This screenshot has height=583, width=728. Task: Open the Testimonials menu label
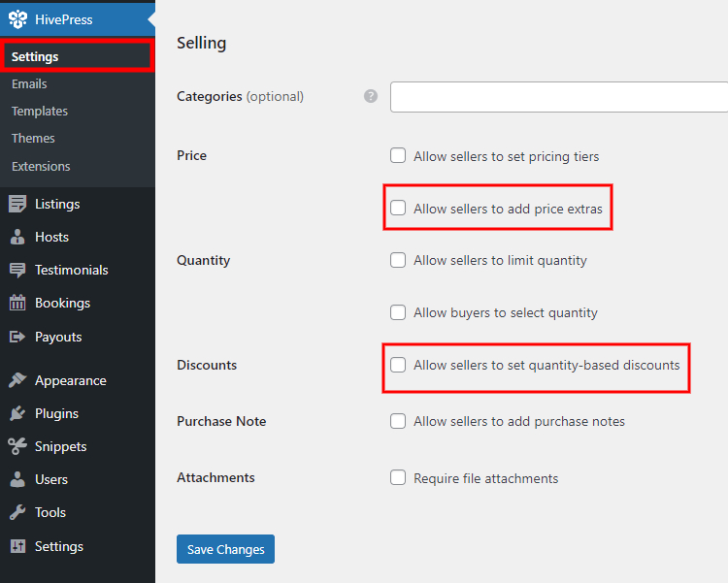[72, 270]
